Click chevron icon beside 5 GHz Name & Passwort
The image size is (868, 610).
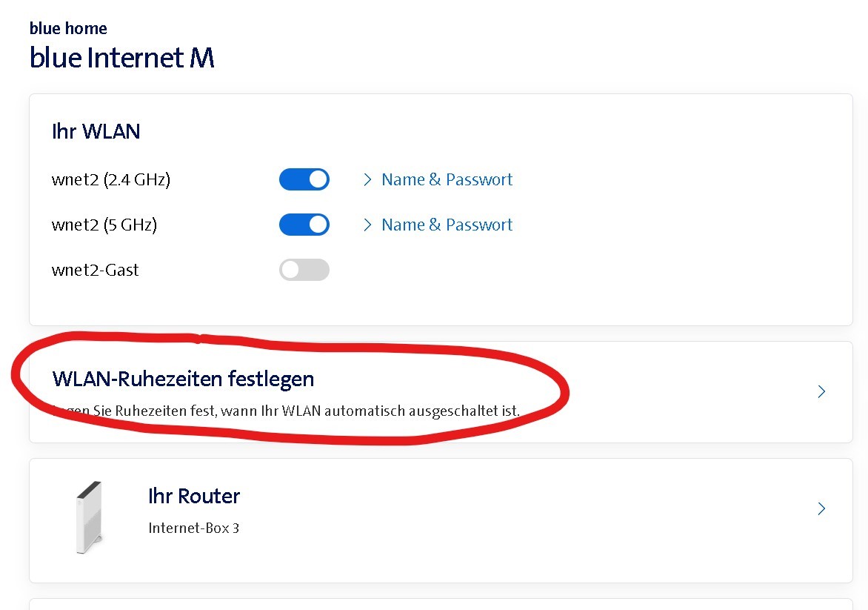pyautogui.click(x=367, y=225)
